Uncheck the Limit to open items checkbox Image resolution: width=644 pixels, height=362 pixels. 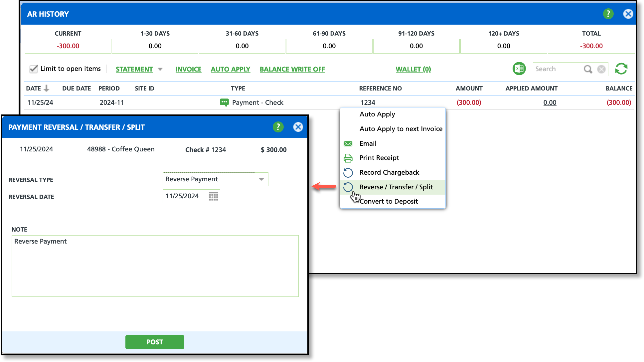pyautogui.click(x=34, y=69)
